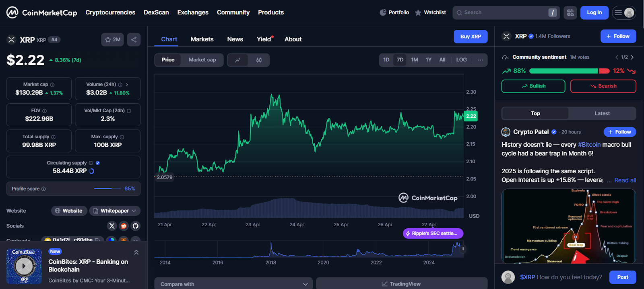644x289 pixels.
Task: Expand the Whitepaper dropdown
Action: (x=115, y=211)
